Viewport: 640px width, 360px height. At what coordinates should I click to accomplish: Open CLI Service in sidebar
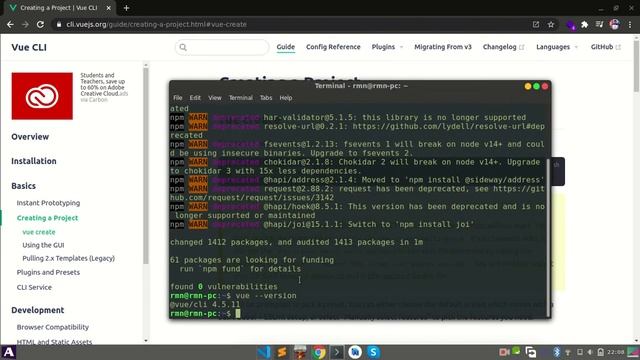coord(34,287)
